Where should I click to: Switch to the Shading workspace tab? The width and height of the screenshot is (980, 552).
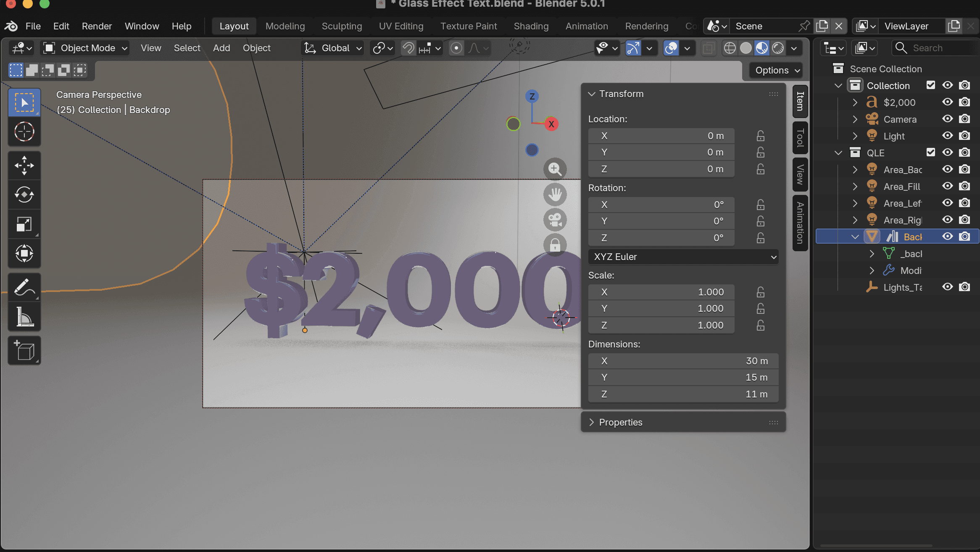coord(531,26)
